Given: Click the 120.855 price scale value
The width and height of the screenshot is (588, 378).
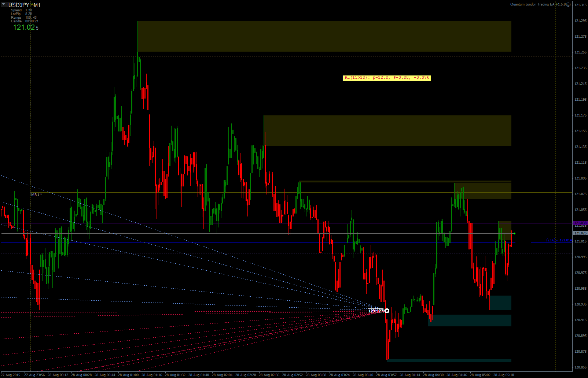Looking at the screenshot, I should pos(581,367).
